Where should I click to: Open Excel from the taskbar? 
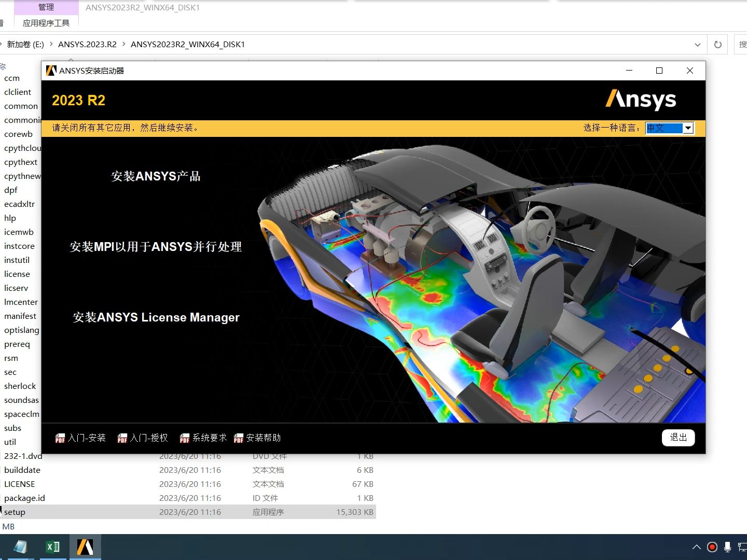53,547
